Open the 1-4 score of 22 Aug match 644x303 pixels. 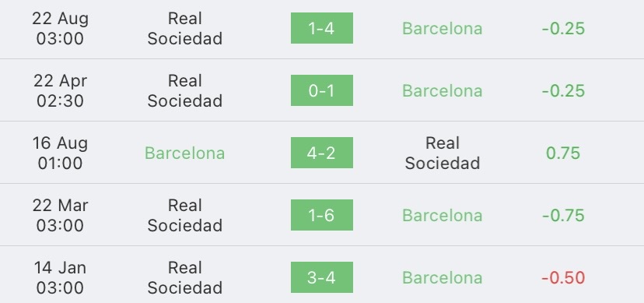(x=321, y=28)
